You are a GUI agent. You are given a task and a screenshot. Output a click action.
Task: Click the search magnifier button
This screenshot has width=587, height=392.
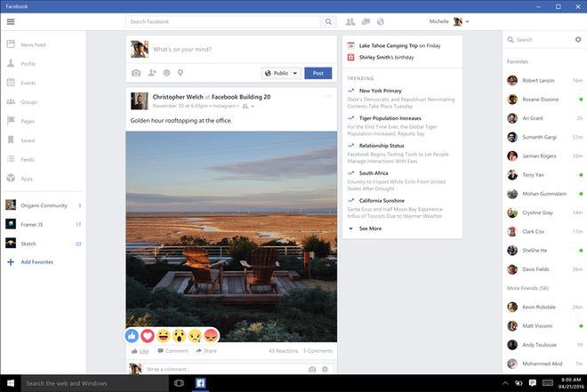[x=328, y=21]
